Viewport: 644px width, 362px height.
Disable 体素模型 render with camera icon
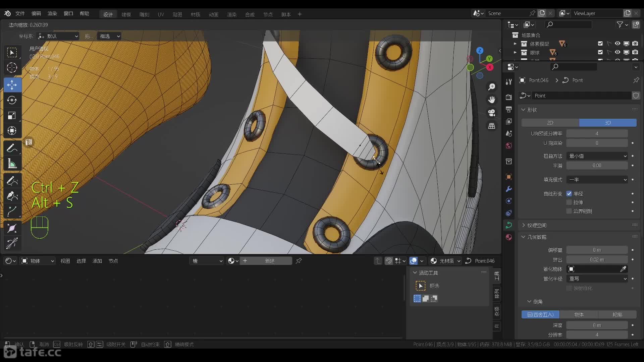pos(635,44)
